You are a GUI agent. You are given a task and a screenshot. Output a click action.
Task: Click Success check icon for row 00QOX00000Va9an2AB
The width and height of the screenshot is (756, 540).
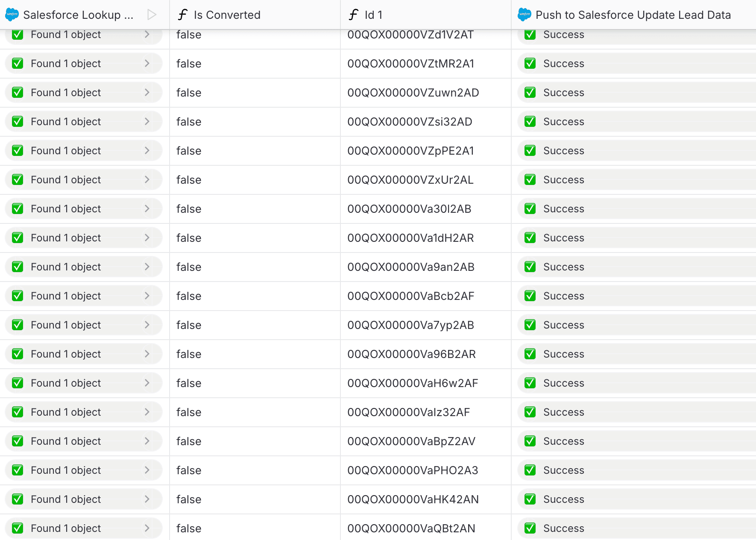(530, 267)
